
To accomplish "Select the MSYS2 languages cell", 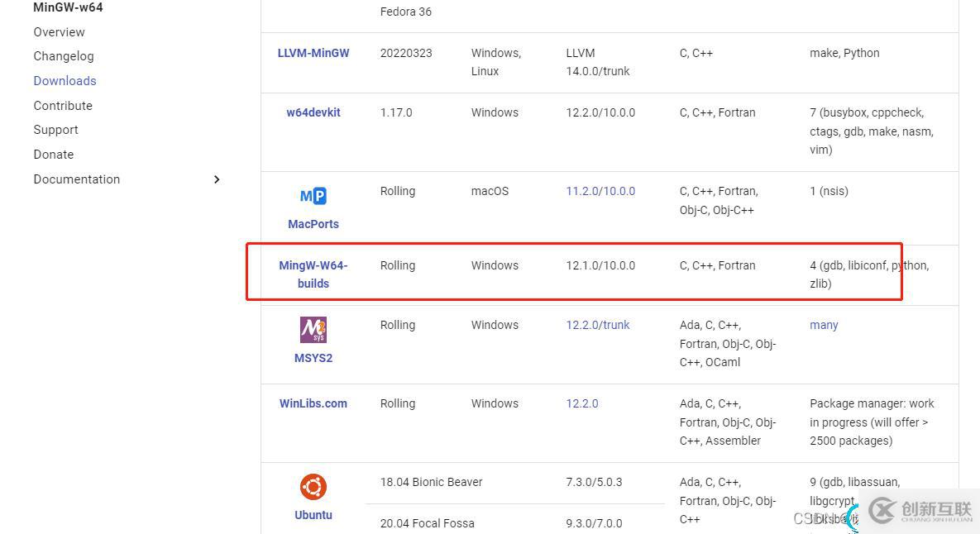I will [728, 344].
